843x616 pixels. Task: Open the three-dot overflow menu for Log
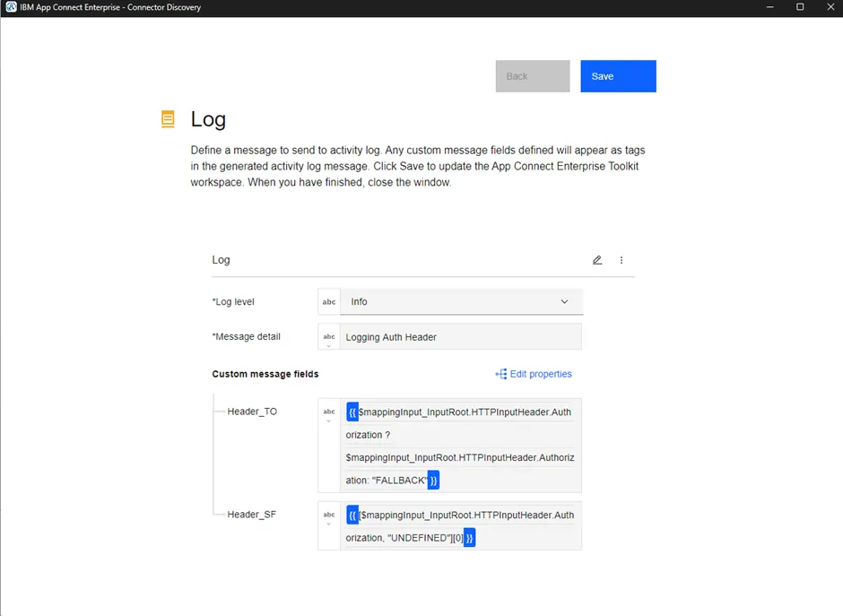click(x=621, y=260)
